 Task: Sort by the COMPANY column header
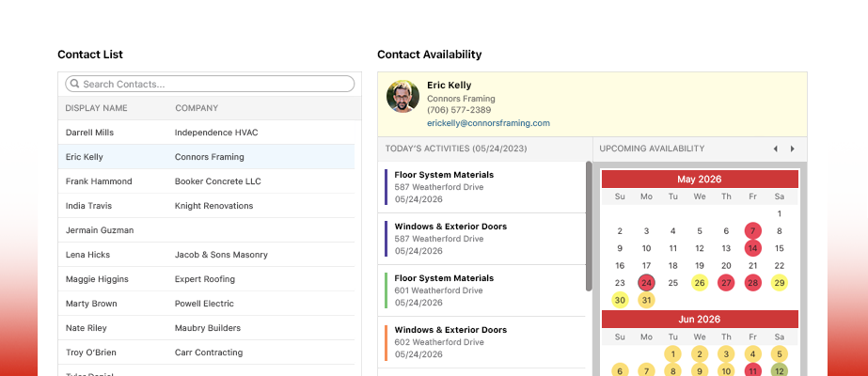[197, 108]
